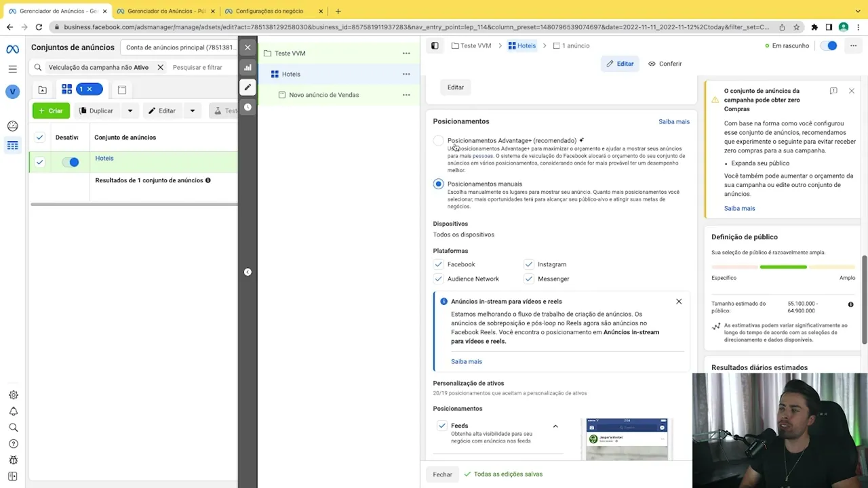This screenshot has width=868, height=488.
Task: Open more options menu at top right
Action: [x=853, y=45]
